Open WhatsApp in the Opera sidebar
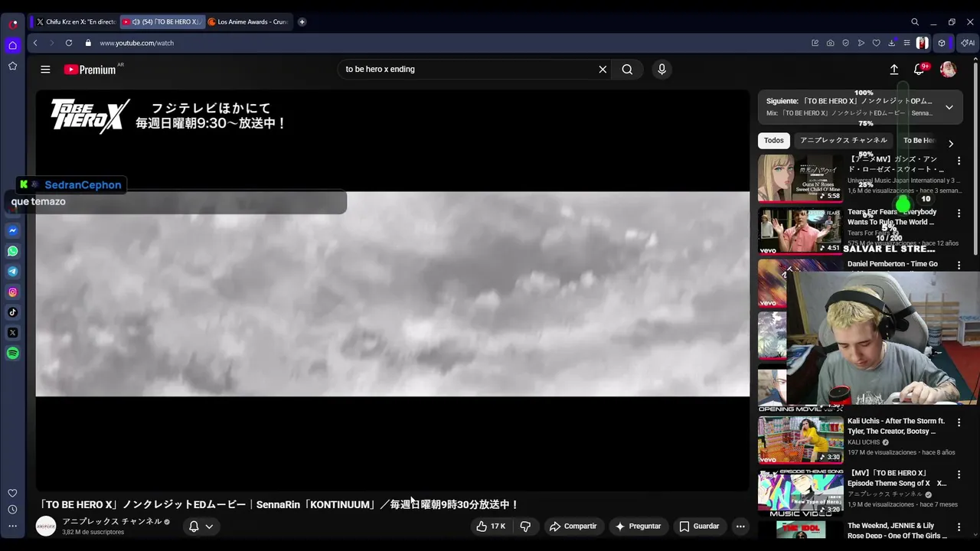The image size is (980, 551). (x=13, y=251)
